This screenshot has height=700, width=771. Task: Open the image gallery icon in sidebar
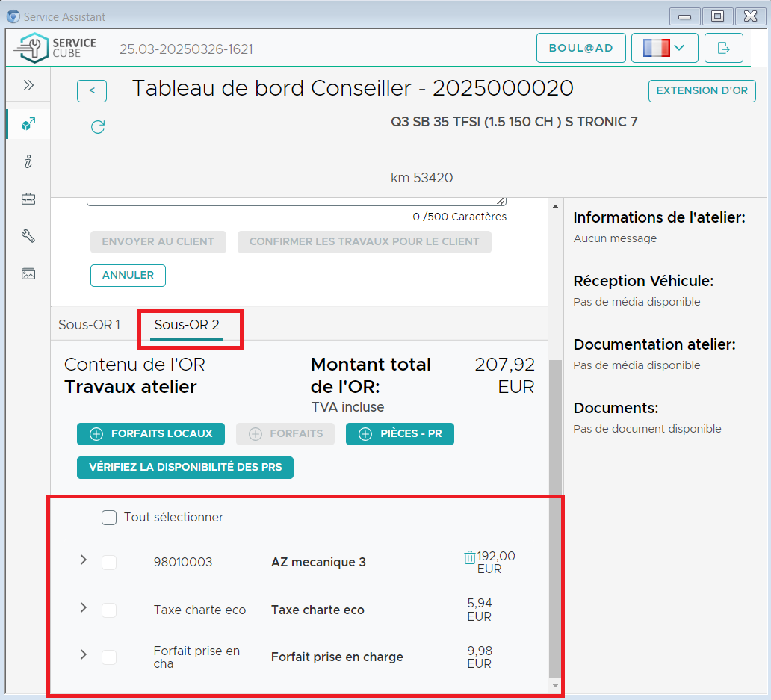point(28,273)
